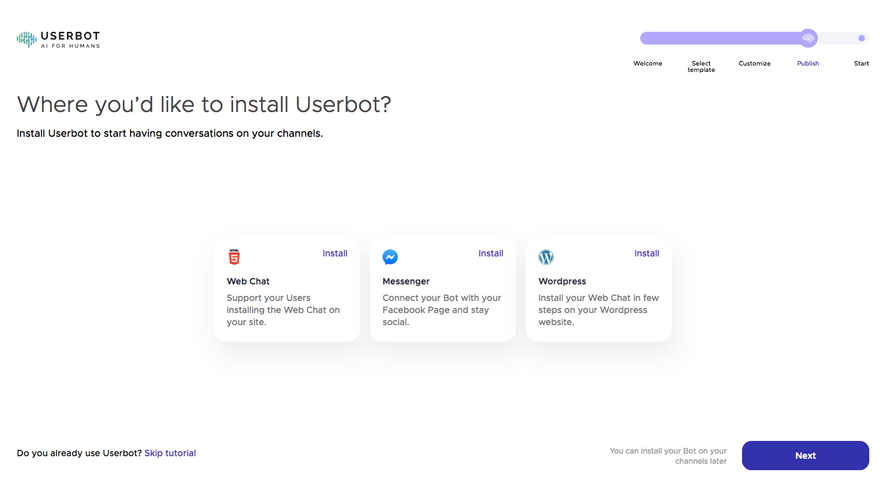Image resolution: width=885 pixels, height=502 pixels.
Task: Click the Wordpress logo icon
Action: pos(546,257)
